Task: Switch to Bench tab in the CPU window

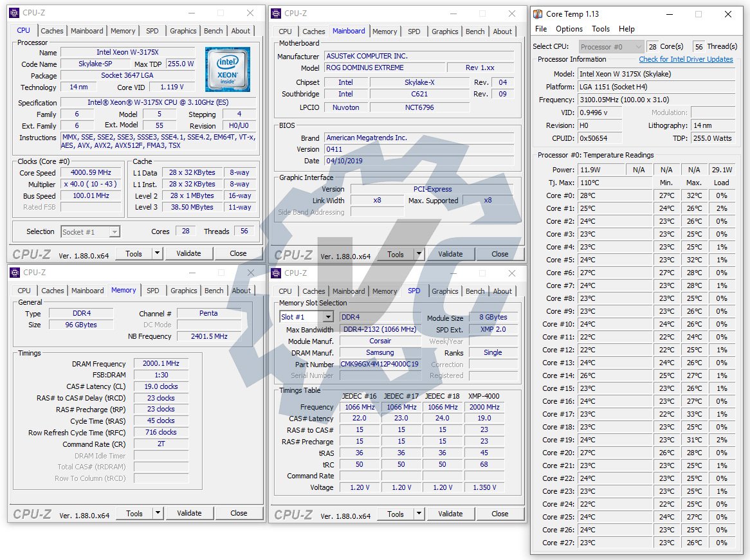Action: tap(214, 31)
